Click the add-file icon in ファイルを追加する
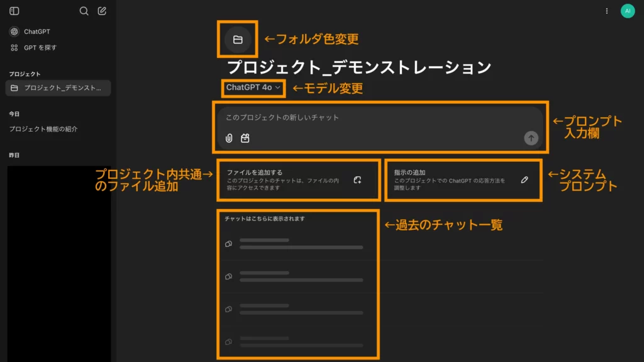The height and width of the screenshot is (362, 644). click(x=357, y=180)
